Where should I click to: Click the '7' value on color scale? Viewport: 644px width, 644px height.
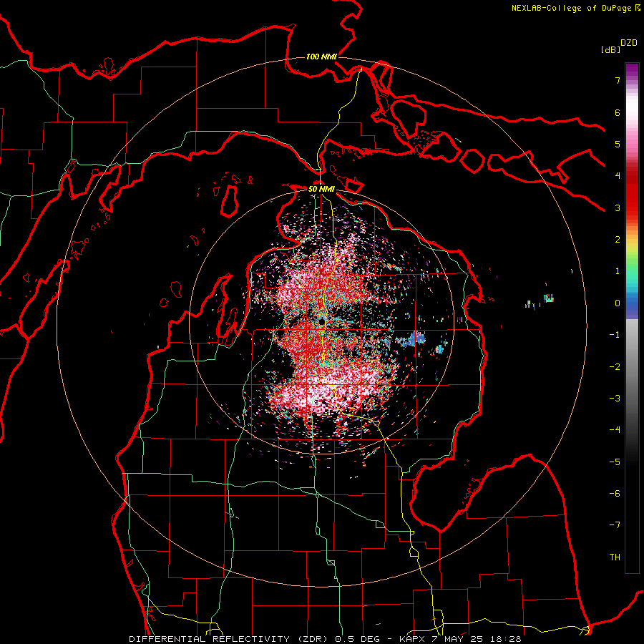[x=618, y=80]
